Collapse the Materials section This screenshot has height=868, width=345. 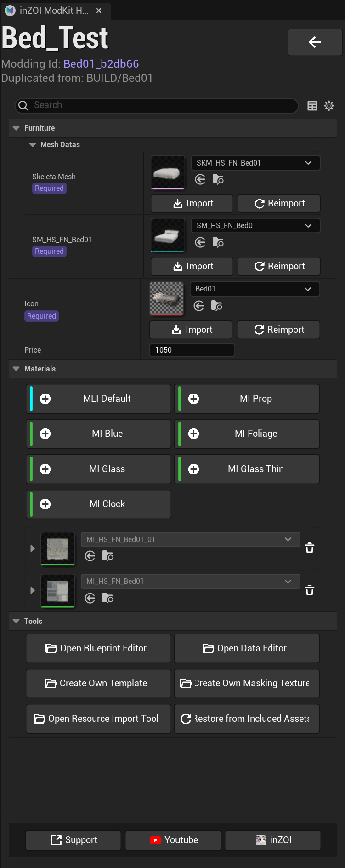(16, 369)
